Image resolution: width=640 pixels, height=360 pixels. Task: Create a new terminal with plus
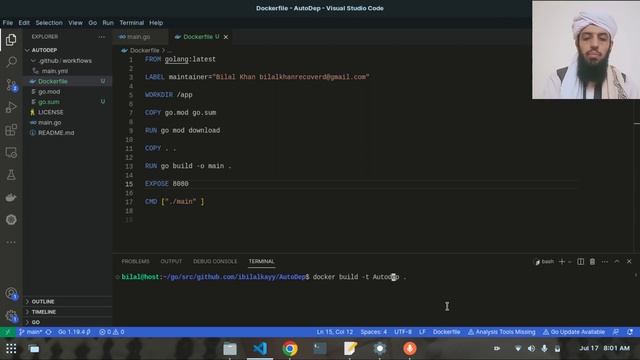pos(562,262)
